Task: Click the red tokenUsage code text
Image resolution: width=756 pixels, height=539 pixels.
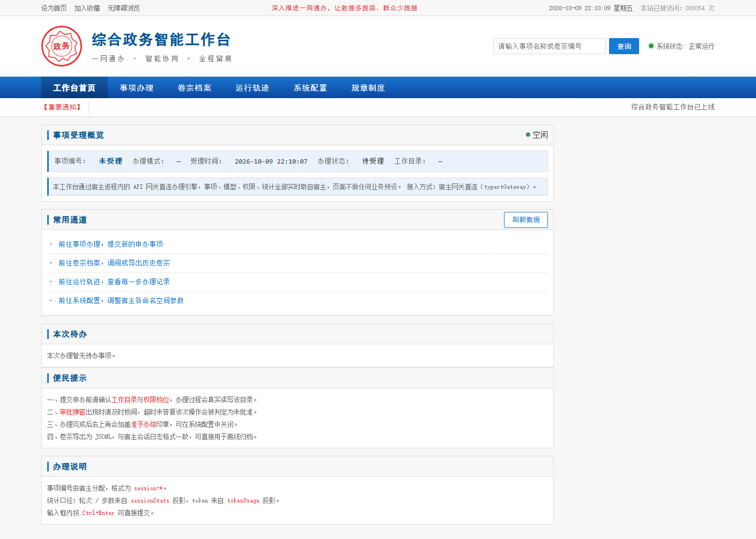Action: (x=243, y=500)
